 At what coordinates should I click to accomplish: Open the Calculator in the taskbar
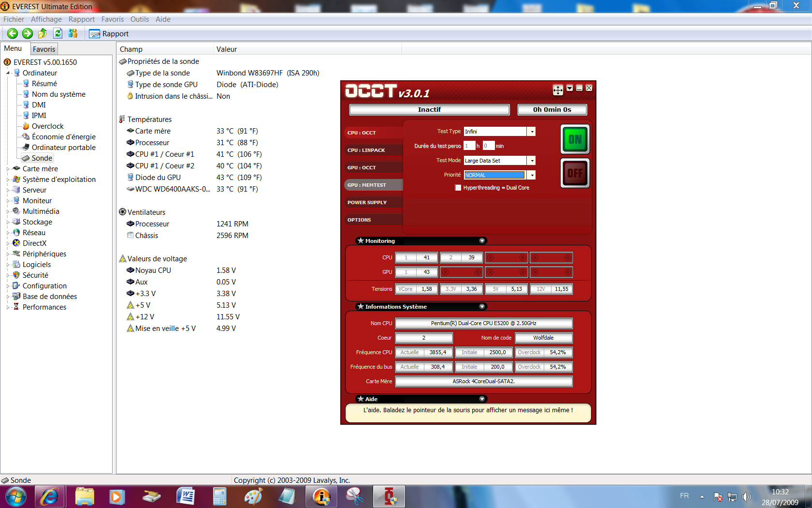219,497
